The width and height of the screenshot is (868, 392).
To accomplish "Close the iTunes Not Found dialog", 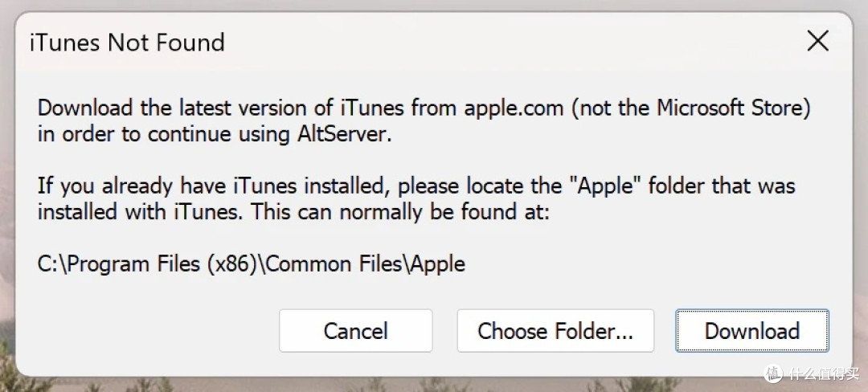I will [x=817, y=41].
